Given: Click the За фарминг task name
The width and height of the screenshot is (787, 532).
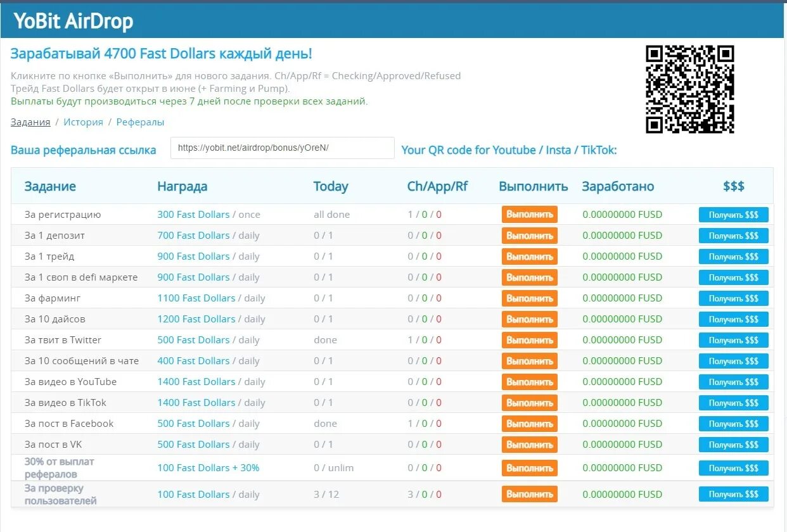Looking at the screenshot, I should point(53,298).
